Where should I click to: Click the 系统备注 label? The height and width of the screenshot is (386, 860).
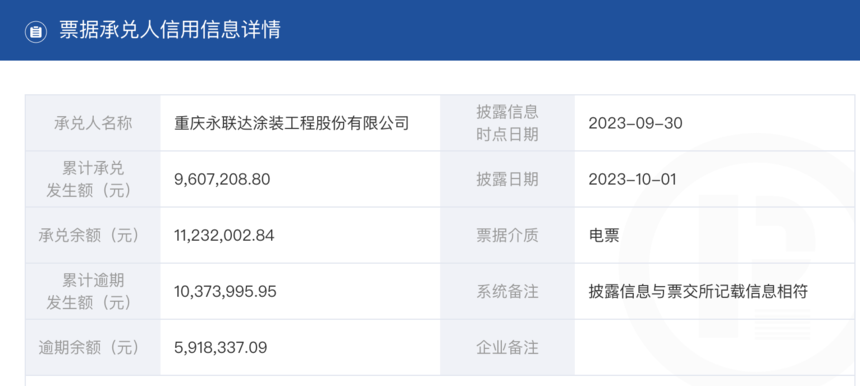(x=507, y=292)
